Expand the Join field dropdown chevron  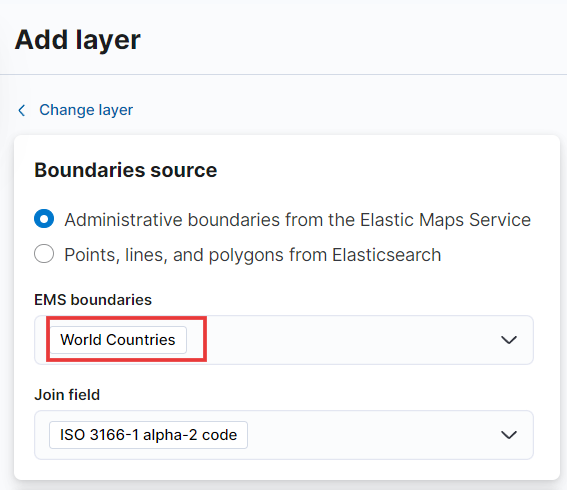[x=508, y=435]
